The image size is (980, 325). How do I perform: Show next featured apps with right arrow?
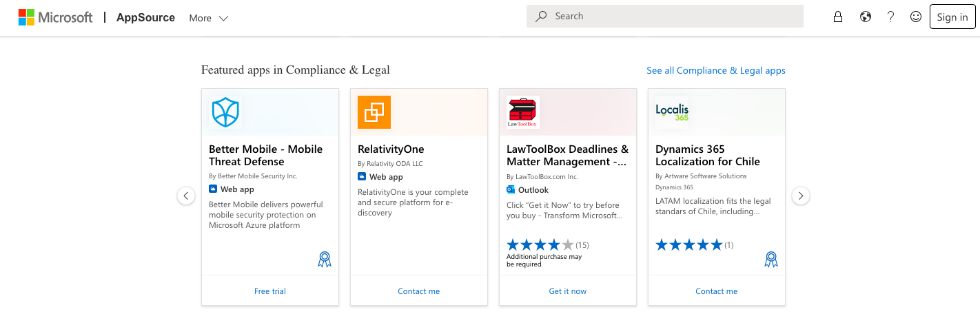(x=800, y=196)
